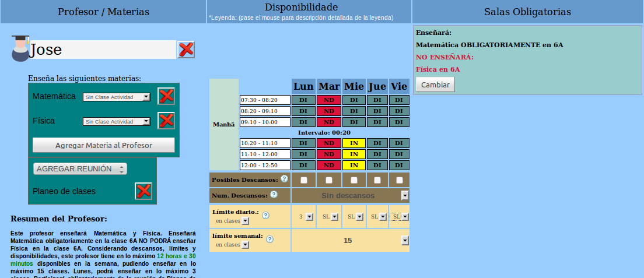Click the Lun column header

pos(303,86)
